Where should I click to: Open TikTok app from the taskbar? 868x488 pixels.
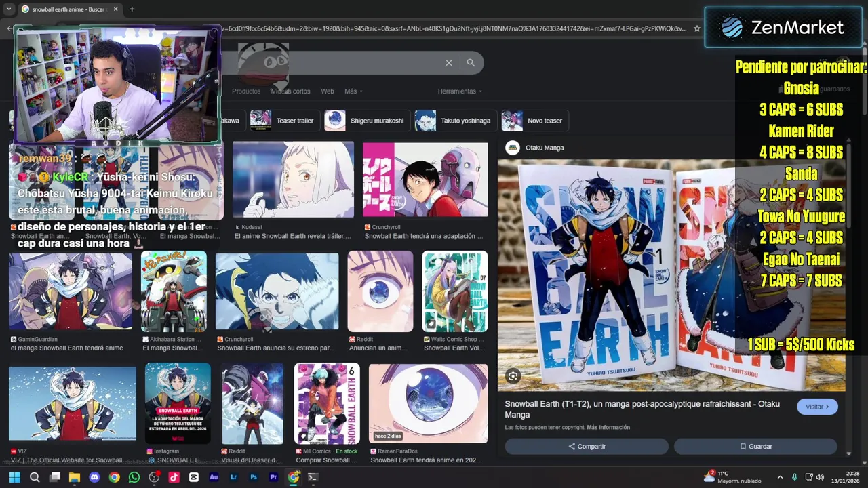(x=174, y=477)
